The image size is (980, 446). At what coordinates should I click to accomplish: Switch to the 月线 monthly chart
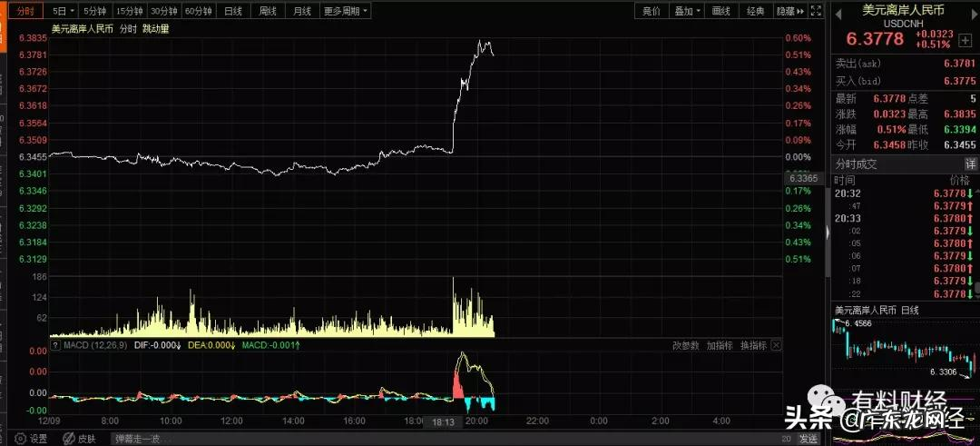point(302,11)
